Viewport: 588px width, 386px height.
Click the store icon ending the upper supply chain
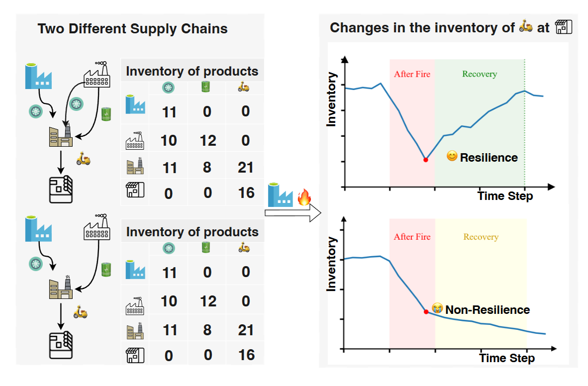click(x=61, y=190)
